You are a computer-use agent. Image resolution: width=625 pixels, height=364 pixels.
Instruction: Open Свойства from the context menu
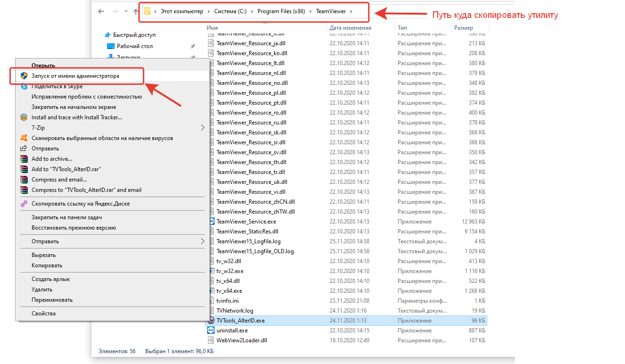(x=43, y=314)
